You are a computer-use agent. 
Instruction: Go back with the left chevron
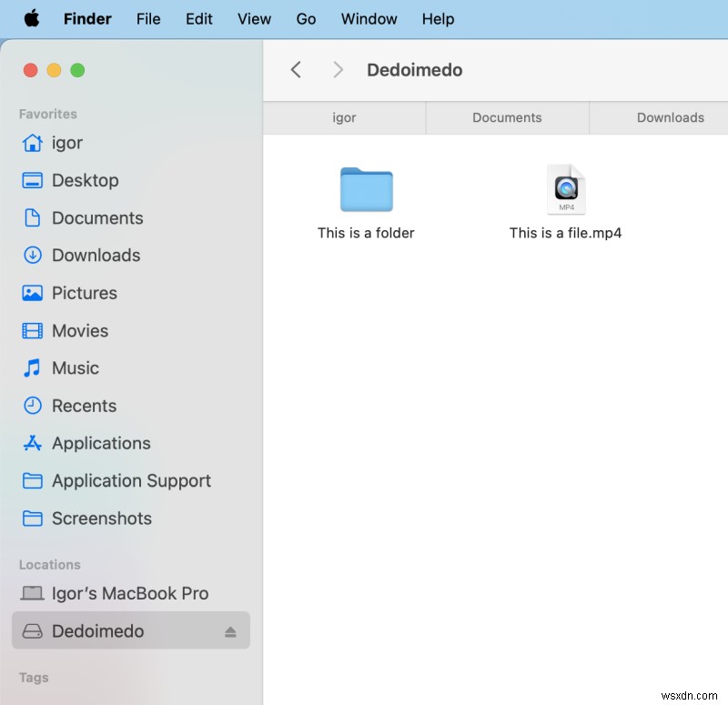point(296,70)
